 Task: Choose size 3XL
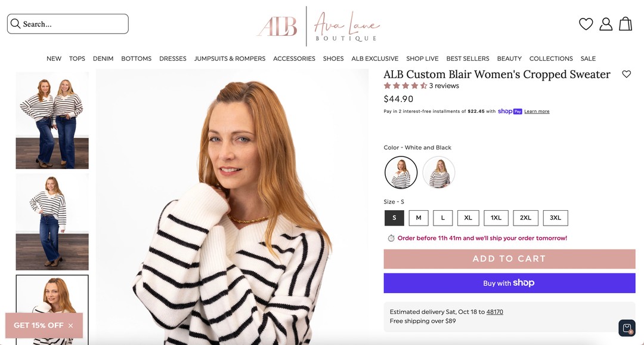555,218
